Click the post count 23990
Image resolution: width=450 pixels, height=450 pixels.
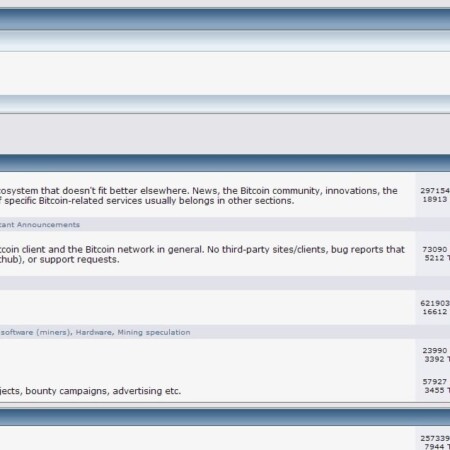pos(435,351)
